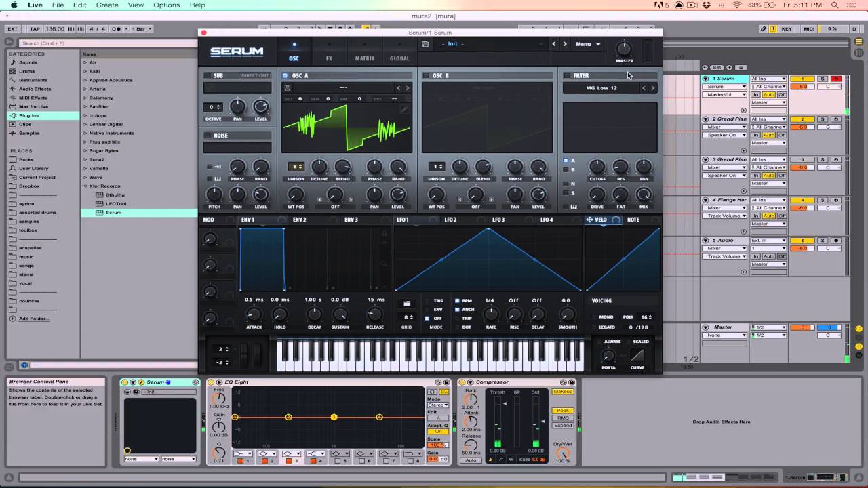Enable the SUB oscillator
This screenshot has width=868, height=488.
208,76
